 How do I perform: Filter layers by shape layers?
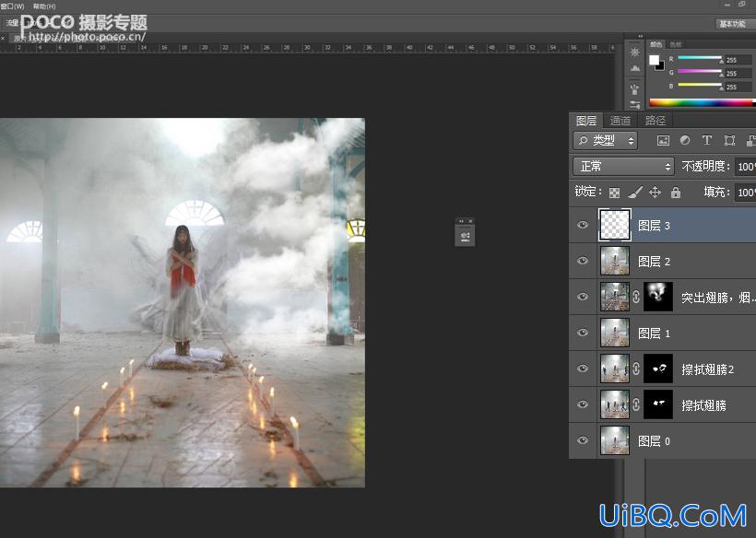point(729,140)
